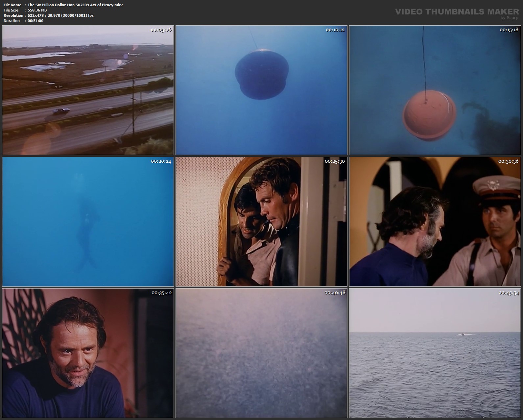Click the 'Resolution' label
The width and height of the screenshot is (523, 420).
point(13,15)
